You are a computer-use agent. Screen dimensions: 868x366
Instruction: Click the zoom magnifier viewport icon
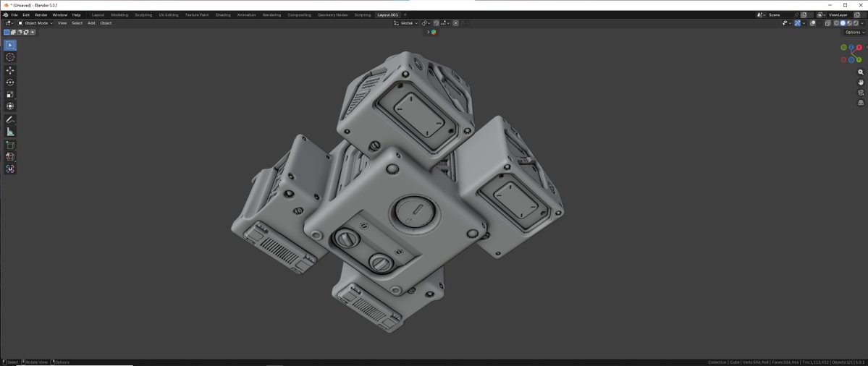[x=861, y=72]
